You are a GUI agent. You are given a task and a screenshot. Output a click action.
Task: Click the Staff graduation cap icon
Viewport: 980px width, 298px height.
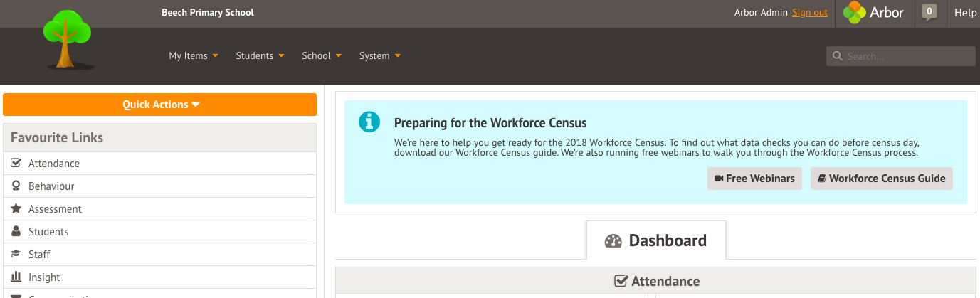(x=16, y=255)
